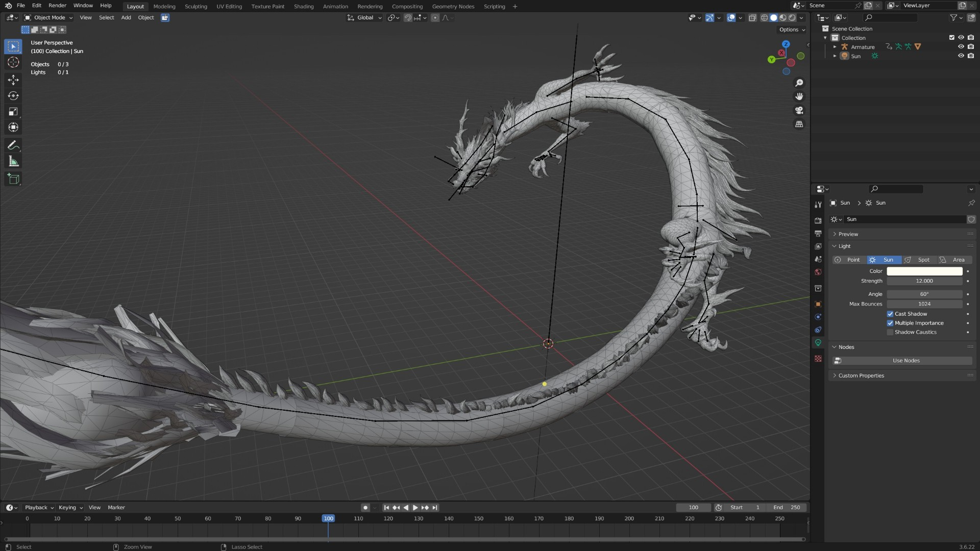
Task: Play the animation forward
Action: [x=415, y=508]
